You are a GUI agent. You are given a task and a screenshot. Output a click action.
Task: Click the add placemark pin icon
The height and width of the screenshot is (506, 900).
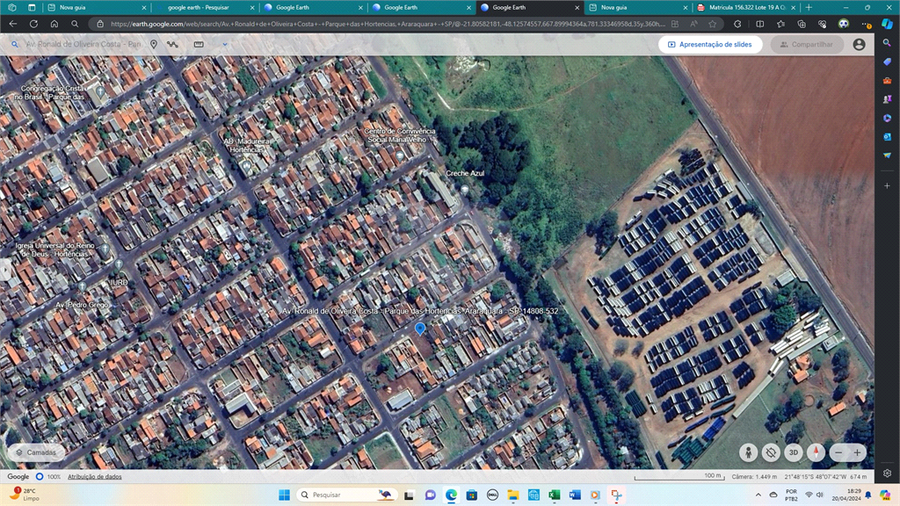point(154,44)
